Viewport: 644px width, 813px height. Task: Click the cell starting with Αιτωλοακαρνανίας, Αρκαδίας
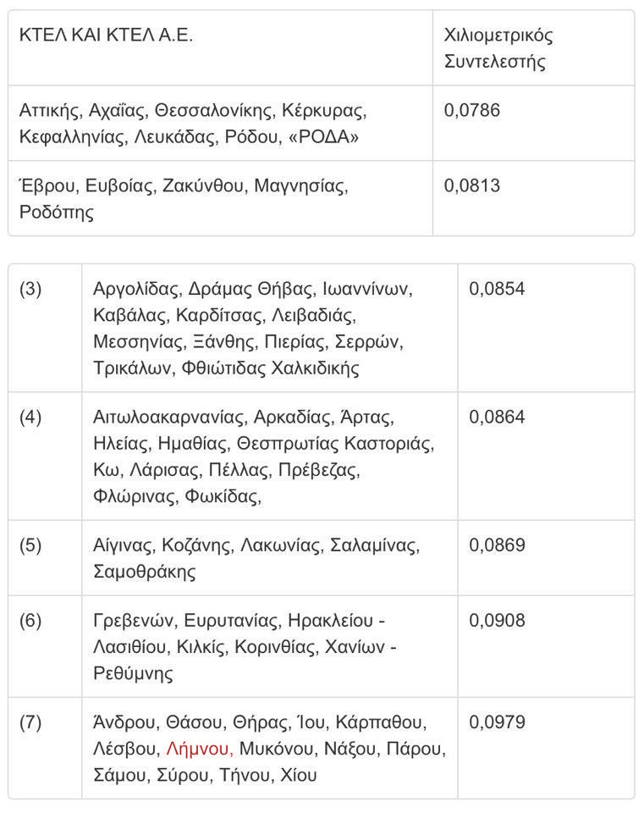pos(262,456)
